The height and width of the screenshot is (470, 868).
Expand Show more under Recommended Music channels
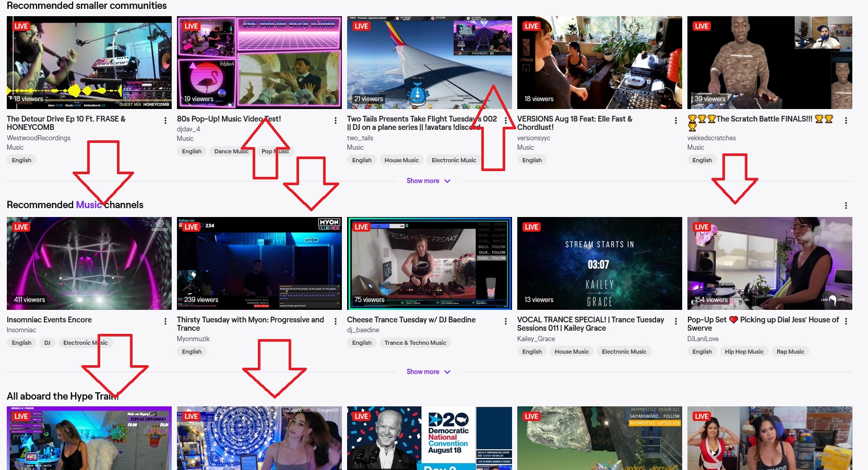coord(428,372)
